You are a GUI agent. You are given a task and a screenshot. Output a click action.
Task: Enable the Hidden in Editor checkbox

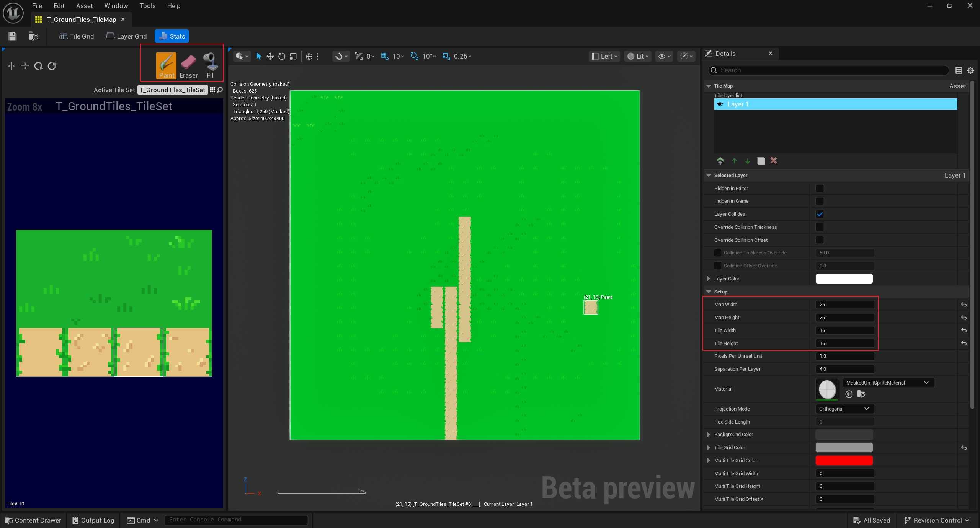(x=820, y=188)
